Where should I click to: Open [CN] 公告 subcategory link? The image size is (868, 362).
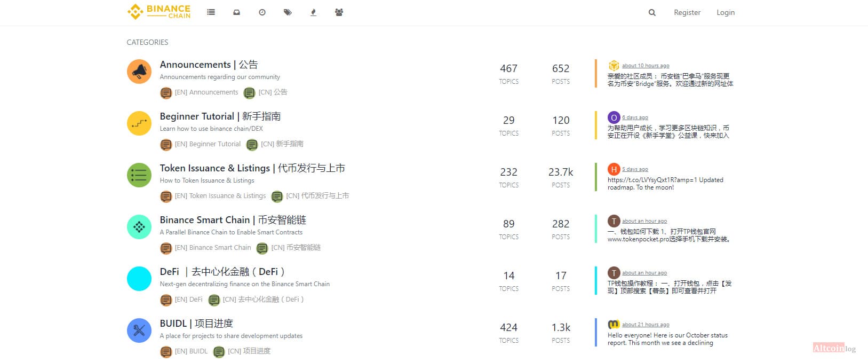273,92
